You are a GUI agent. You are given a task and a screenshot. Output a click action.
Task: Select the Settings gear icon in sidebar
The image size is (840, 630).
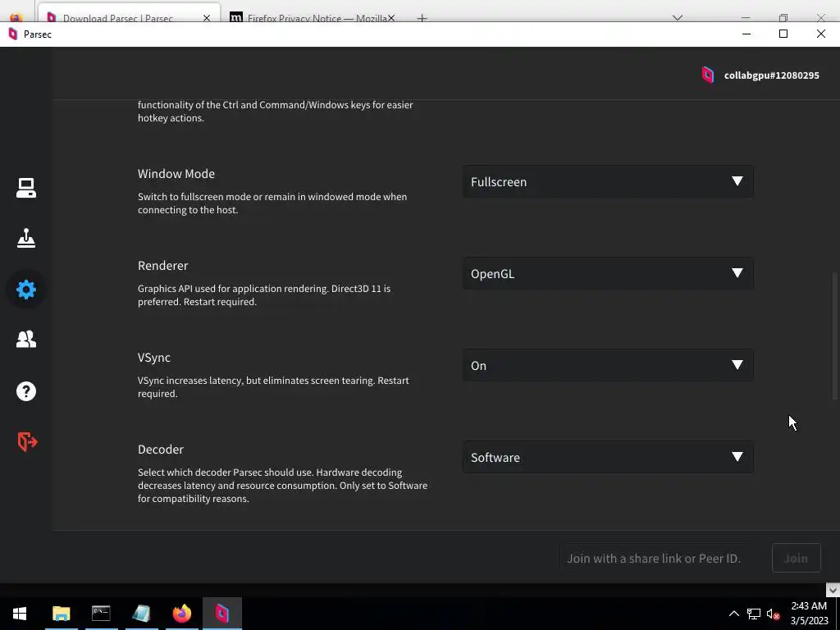(x=25, y=290)
